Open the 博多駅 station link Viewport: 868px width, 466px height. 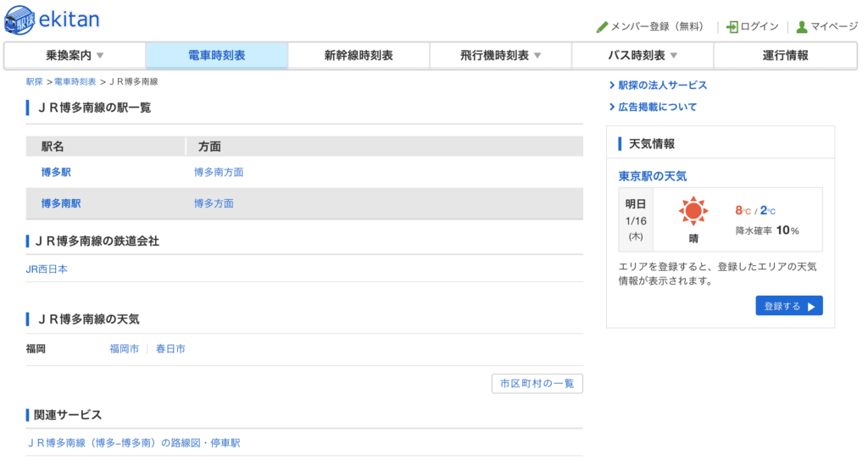(x=56, y=172)
